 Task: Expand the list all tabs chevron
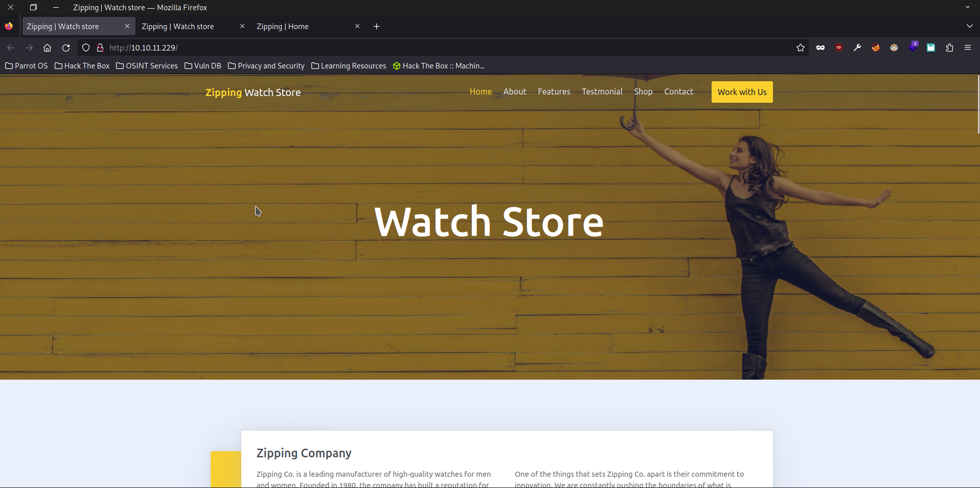969,26
